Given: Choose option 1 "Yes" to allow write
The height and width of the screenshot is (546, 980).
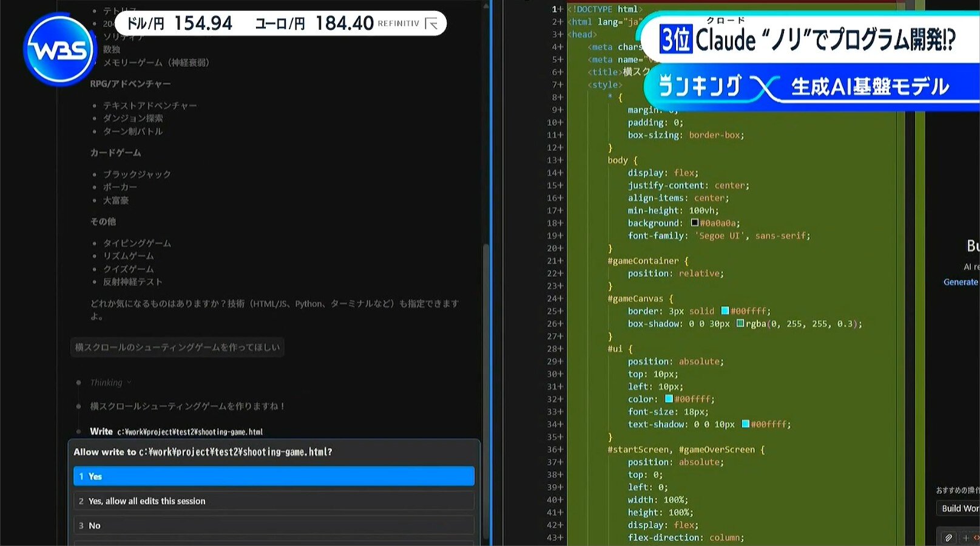Looking at the screenshot, I should (x=274, y=476).
